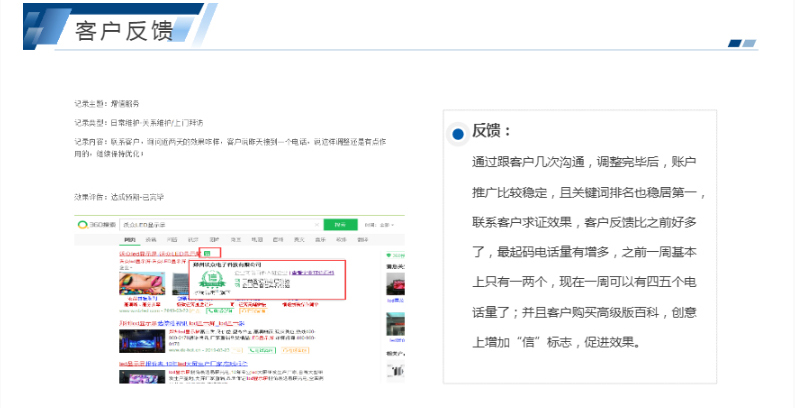Click the green 信 badge icon

[206, 254]
